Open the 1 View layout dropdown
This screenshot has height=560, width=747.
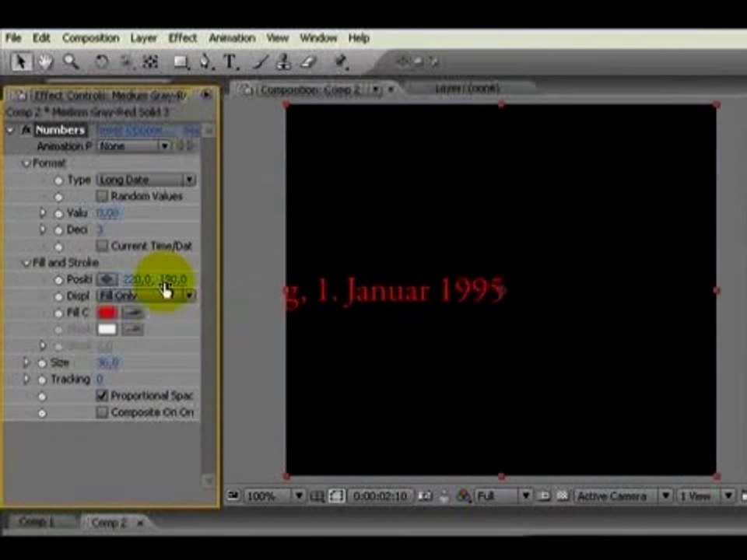[706, 496]
